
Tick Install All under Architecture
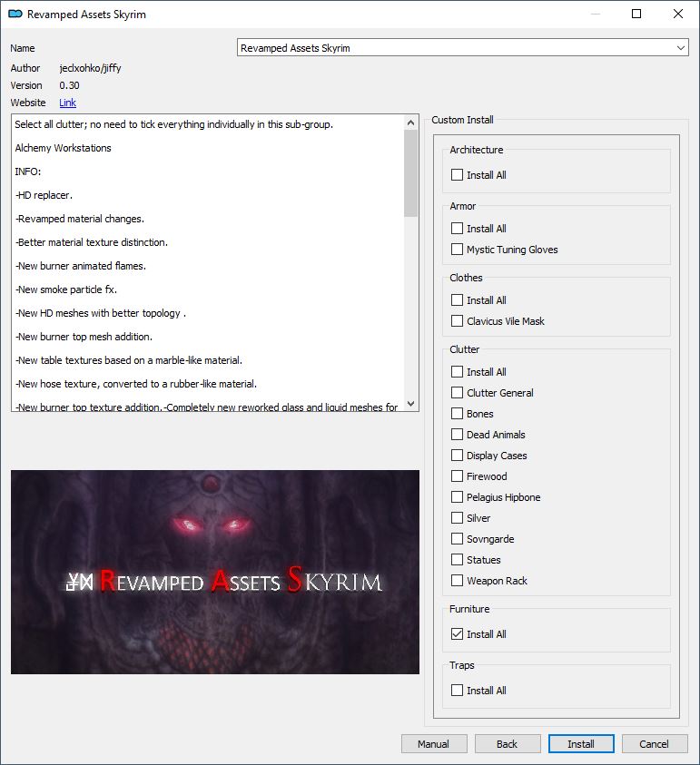(x=457, y=174)
